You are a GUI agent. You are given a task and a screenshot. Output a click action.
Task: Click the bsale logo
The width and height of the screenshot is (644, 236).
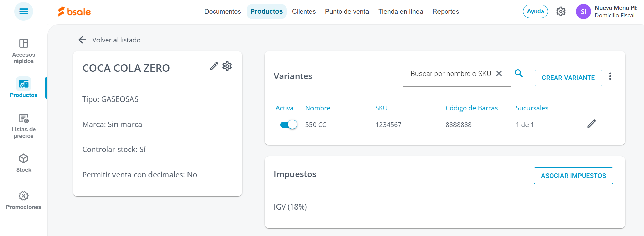(x=74, y=12)
